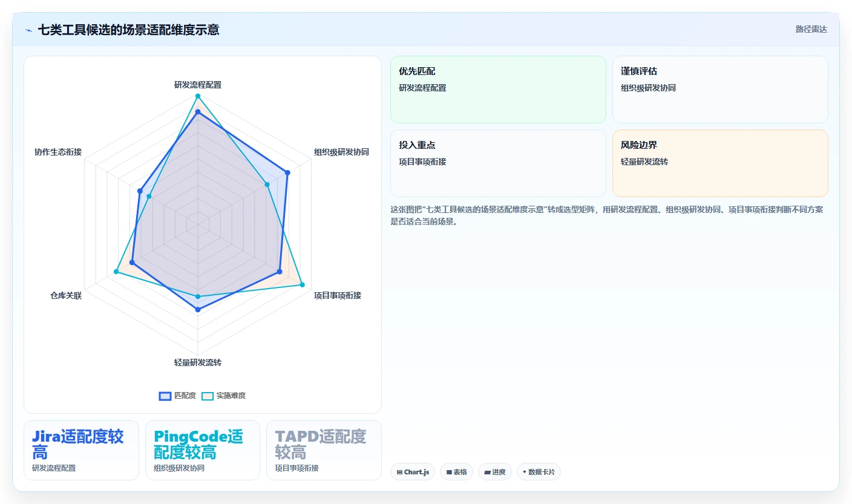Viewport: 852px width, 504px height.
Task: Click the radar axis label 轻量研发流转
Action: pyautogui.click(x=198, y=362)
